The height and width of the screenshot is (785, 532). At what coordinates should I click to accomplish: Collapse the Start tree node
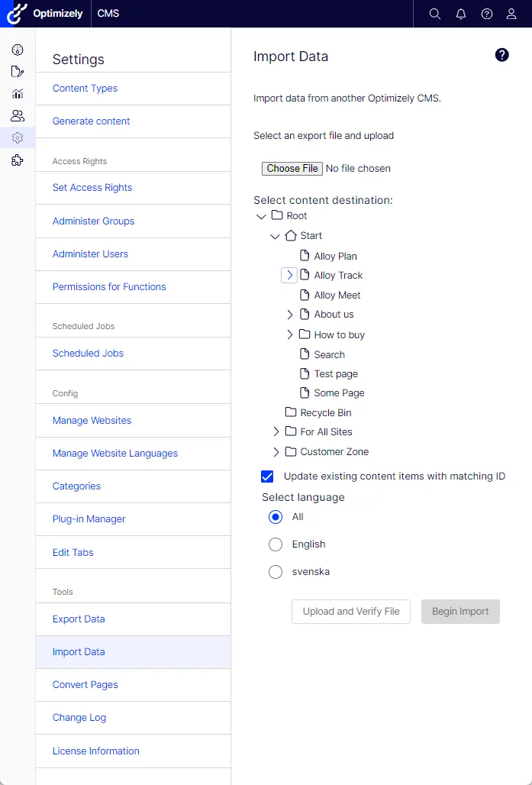275,236
